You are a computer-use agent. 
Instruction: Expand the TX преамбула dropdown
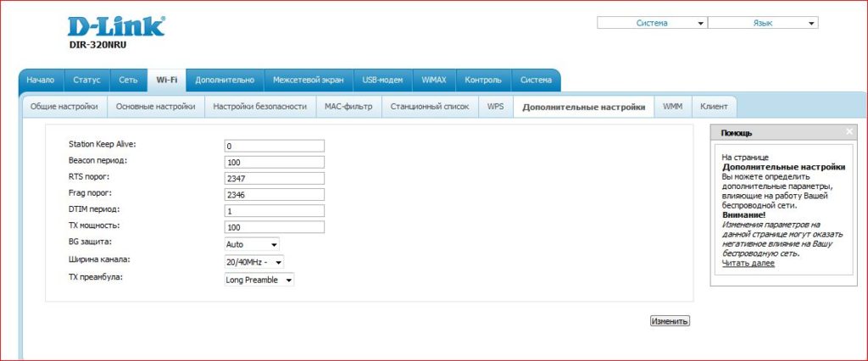tap(259, 280)
